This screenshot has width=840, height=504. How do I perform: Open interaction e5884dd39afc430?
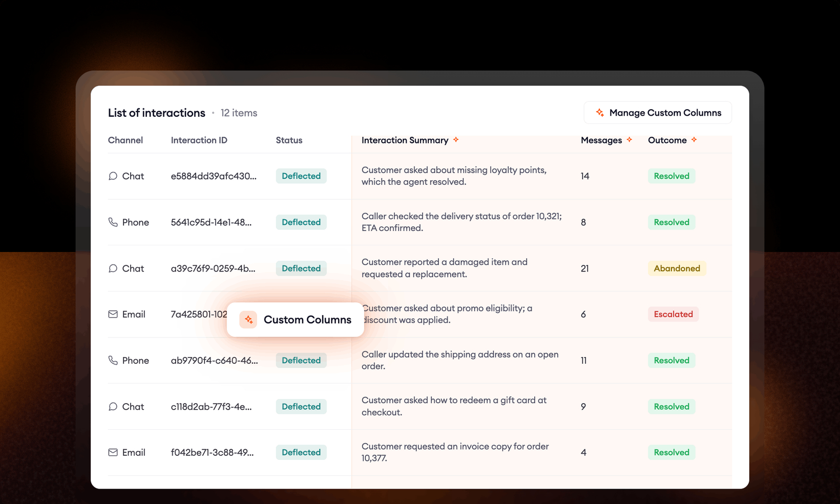pyautogui.click(x=214, y=176)
